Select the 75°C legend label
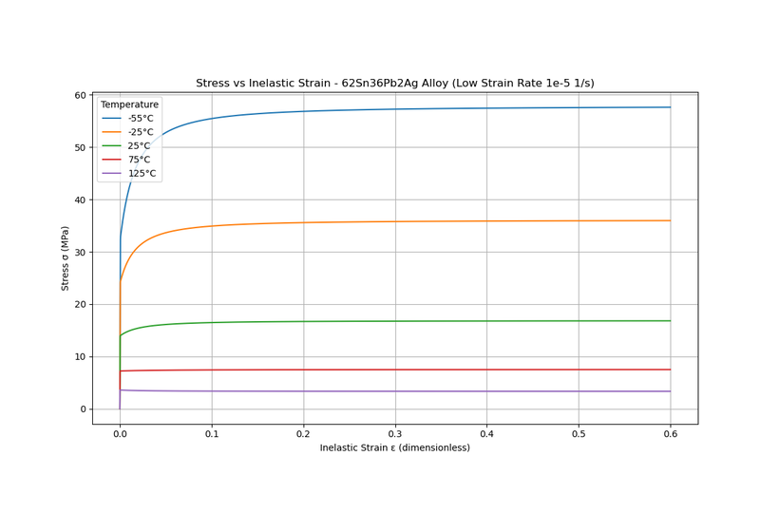Screen dimensions: 760x532 click(x=139, y=160)
